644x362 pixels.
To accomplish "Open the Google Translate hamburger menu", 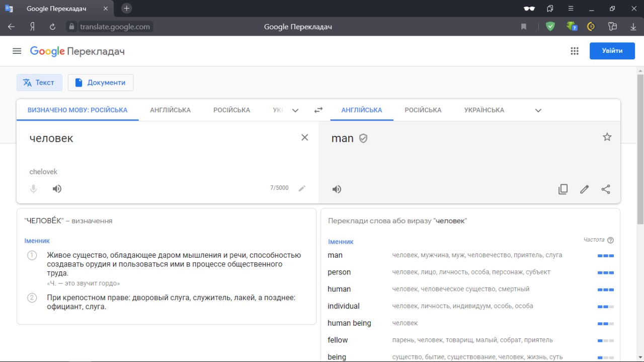I will click(17, 51).
